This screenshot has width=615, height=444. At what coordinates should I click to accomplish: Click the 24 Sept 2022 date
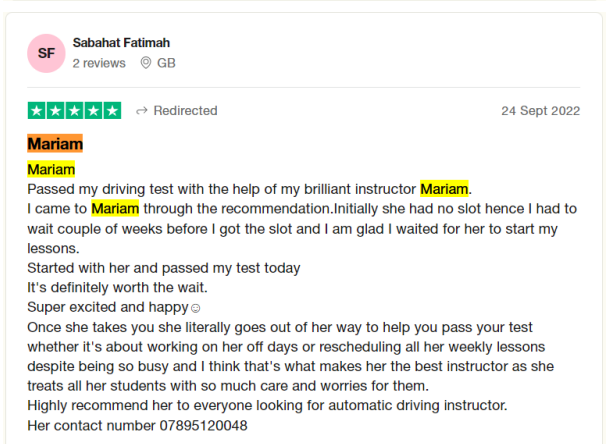click(540, 111)
